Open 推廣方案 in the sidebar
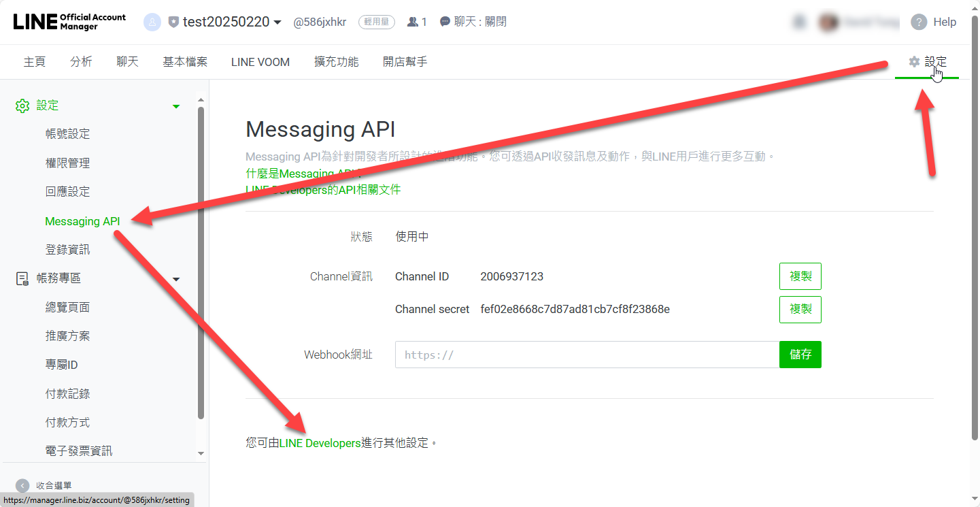 (67, 336)
